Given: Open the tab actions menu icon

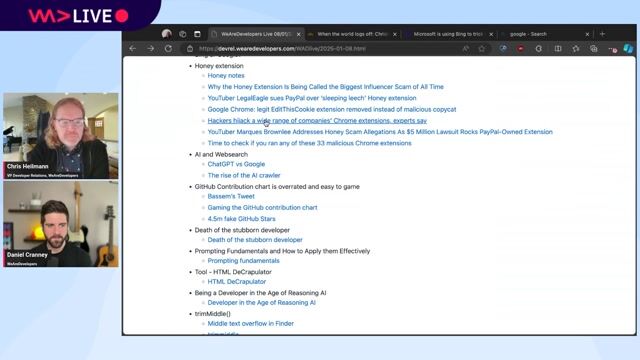Looking at the screenshot, I should [x=197, y=34].
